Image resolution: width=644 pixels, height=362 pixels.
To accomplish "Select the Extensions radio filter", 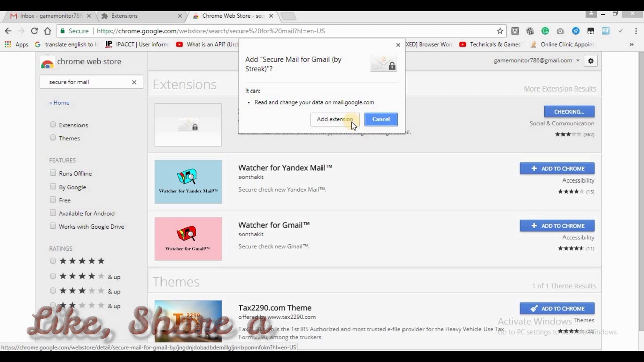I will [53, 125].
